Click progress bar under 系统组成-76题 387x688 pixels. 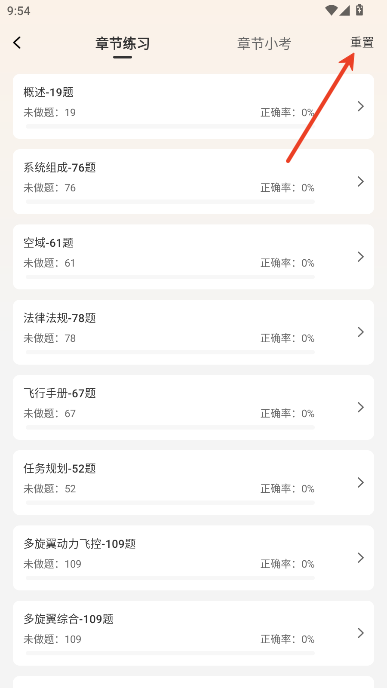[x=170, y=201]
